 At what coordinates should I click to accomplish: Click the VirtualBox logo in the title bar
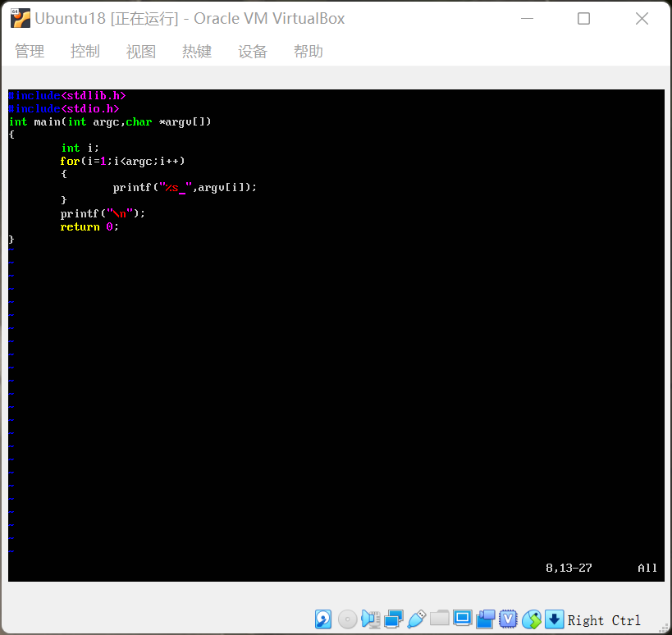click(20, 17)
